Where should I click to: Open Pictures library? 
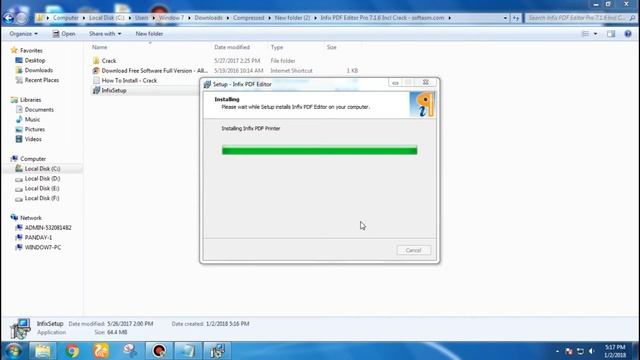point(35,129)
